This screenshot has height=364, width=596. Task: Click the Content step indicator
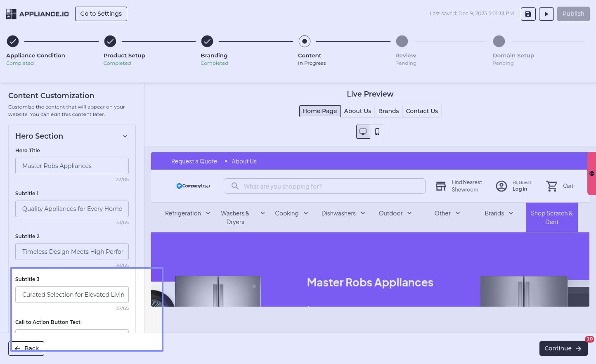305,41
